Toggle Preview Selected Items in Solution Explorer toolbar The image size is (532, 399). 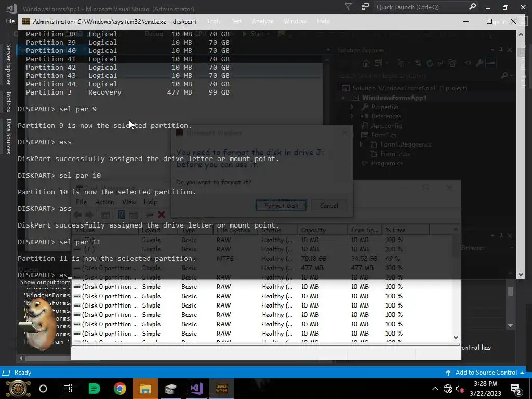[x=491, y=63]
